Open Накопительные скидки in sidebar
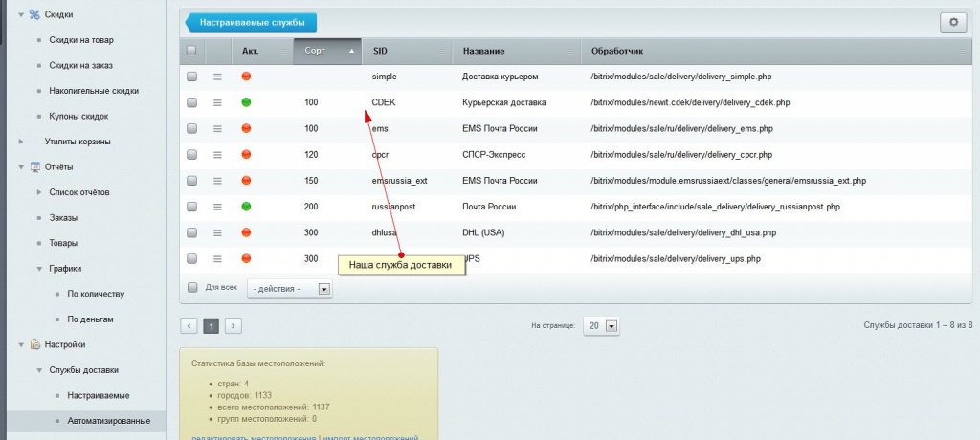Viewport: 980px width, 440px height. (94, 91)
